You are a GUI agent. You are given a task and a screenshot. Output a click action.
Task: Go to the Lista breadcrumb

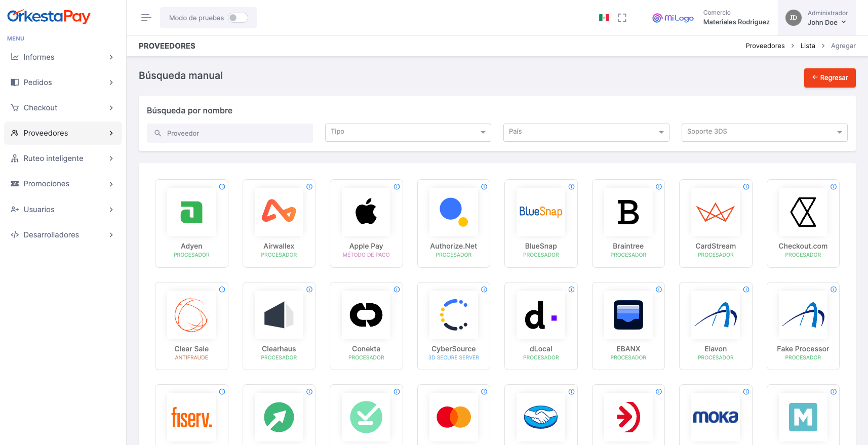[x=808, y=46]
